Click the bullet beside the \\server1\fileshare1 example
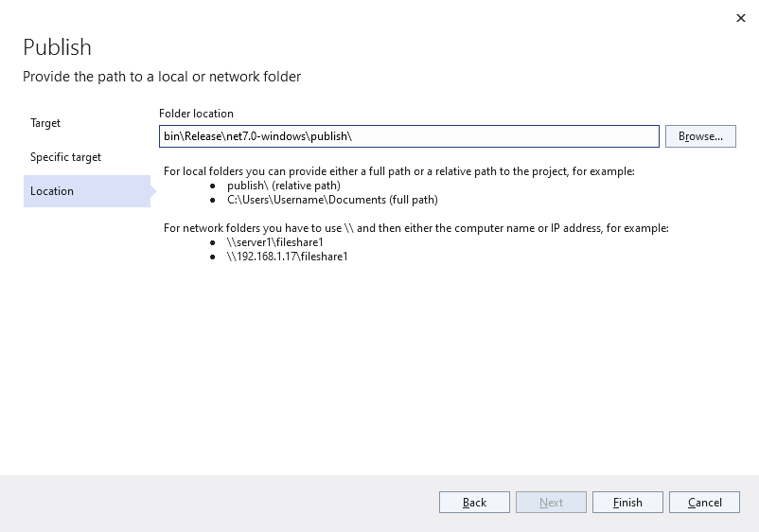 click(213, 243)
